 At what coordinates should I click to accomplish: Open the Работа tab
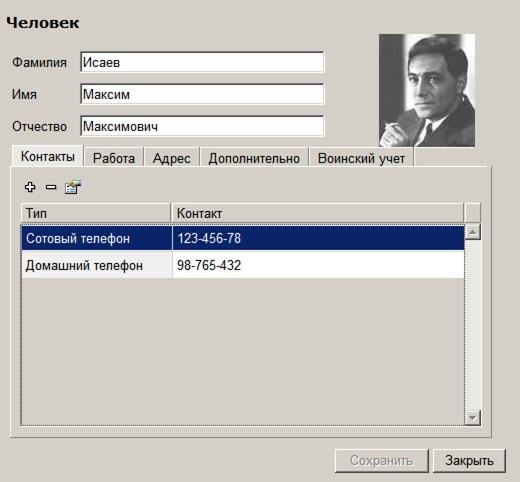pos(114,158)
